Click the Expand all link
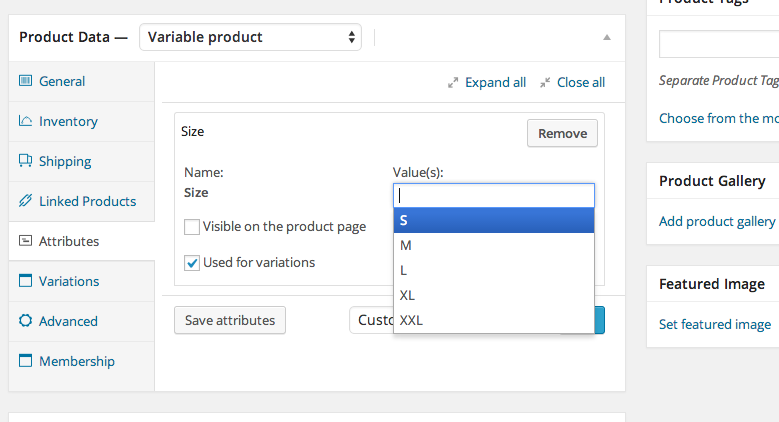The width and height of the screenshot is (779, 422). coord(495,83)
